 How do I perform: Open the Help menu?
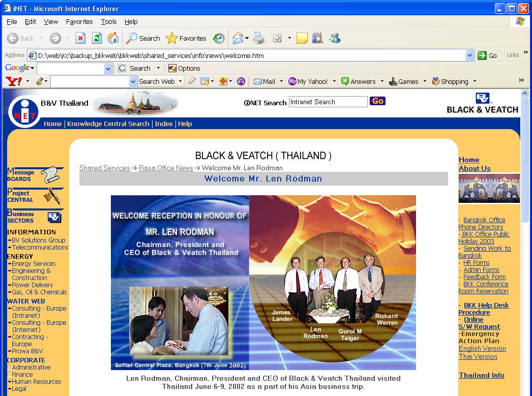coord(131,22)
